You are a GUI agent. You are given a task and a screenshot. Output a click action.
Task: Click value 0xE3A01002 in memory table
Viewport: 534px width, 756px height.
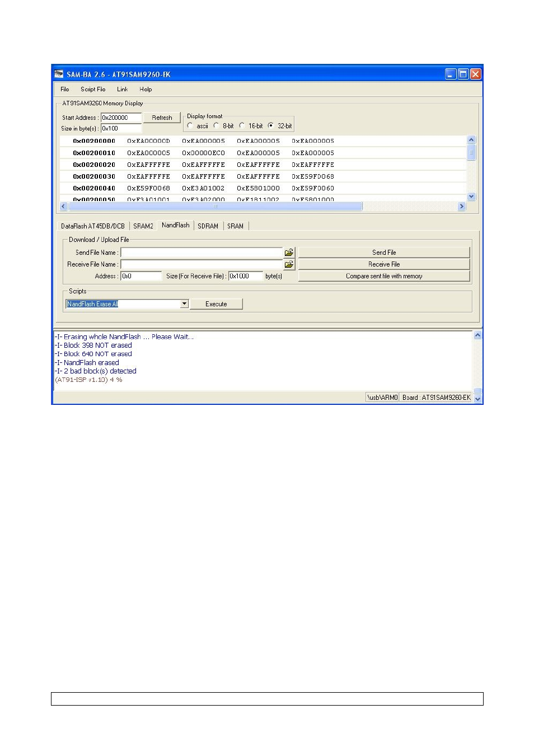(203, 188)
